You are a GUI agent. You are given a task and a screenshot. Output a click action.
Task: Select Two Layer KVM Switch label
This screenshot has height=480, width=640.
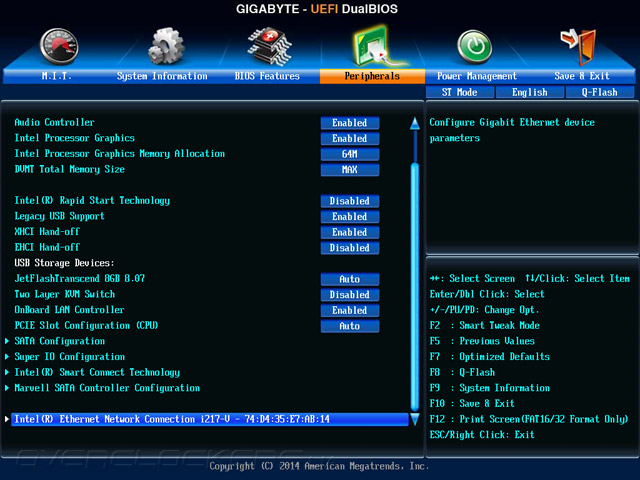pos(65,294)
